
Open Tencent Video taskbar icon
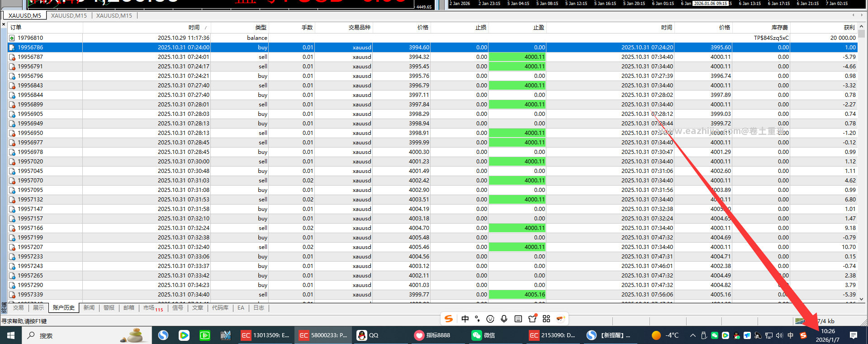click(184, 335)
